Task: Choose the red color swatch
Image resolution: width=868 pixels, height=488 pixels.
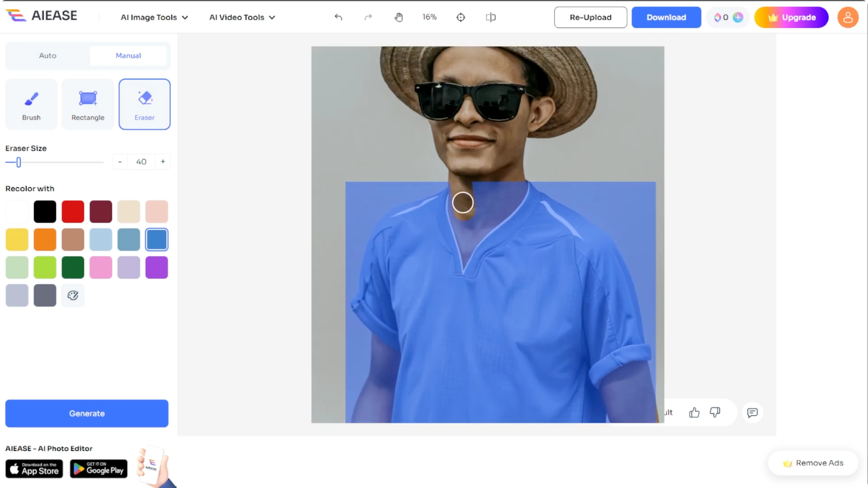Action: (x=73, y=211)
